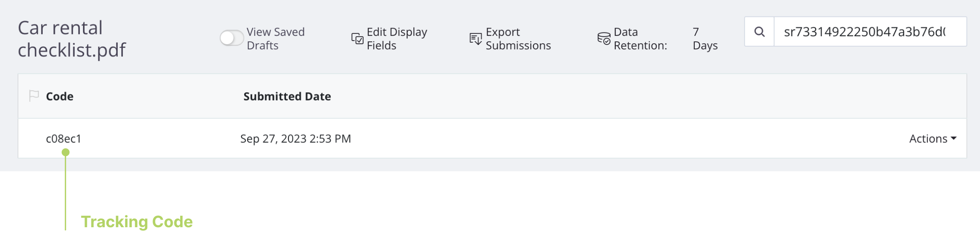Click the Car rental checklist.pdf title

coord(72,39)
